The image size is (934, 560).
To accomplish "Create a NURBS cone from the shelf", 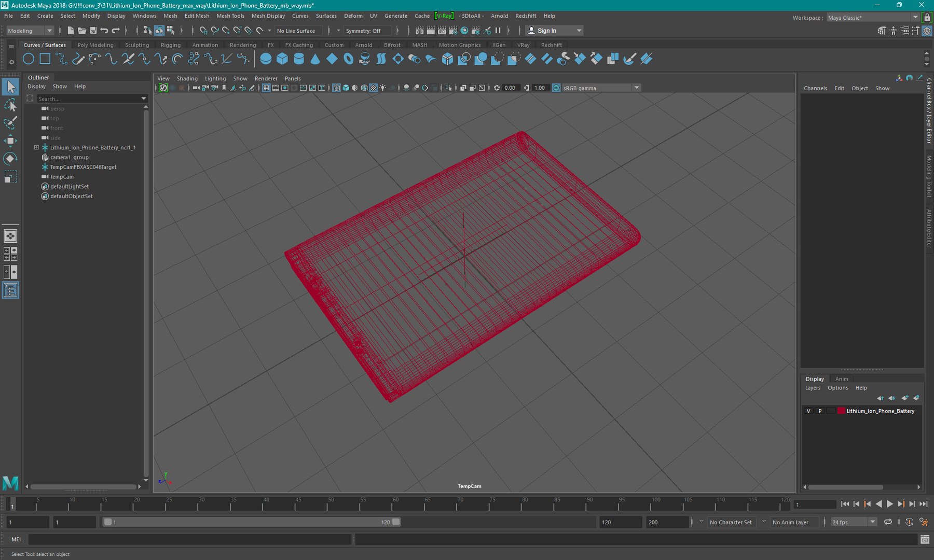I will tap(315, 59).
